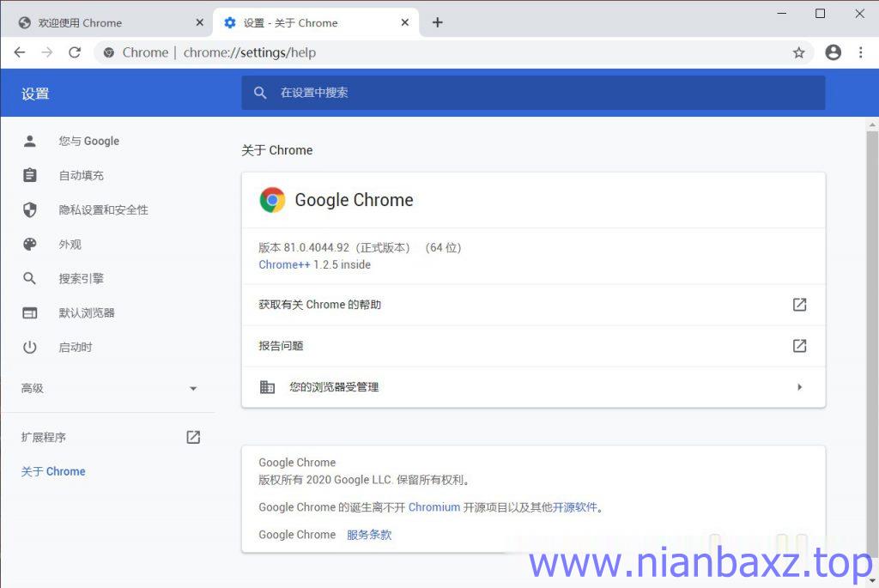Minimize the Chrome window

click(782, 14)
